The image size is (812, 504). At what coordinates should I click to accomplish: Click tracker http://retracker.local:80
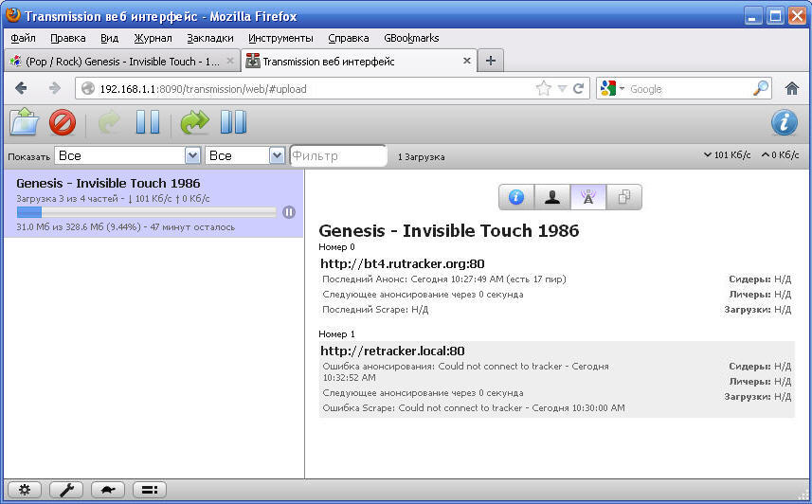pyautogui.click(x=392, y=351)
